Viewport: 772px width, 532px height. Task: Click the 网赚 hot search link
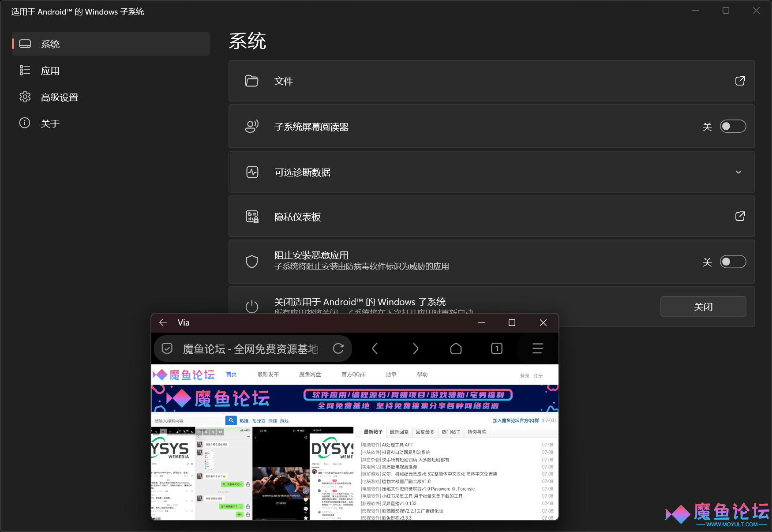(x=273, y=421)
